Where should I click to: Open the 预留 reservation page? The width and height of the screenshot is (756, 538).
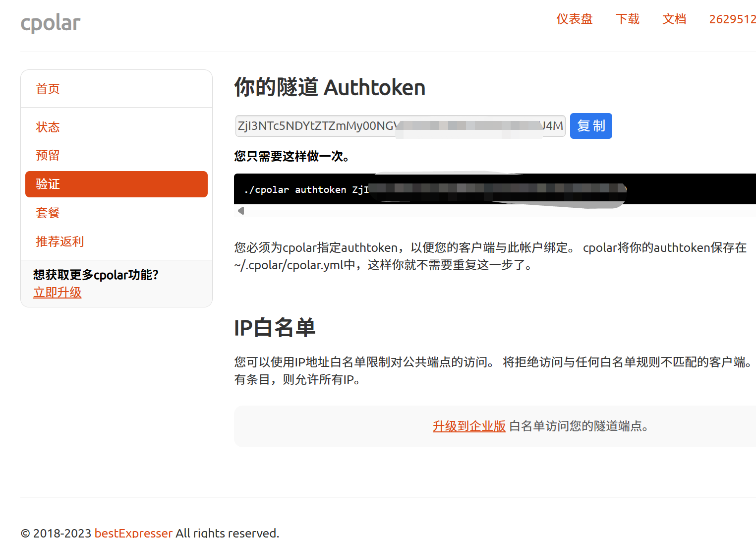(x=47, y=155)
